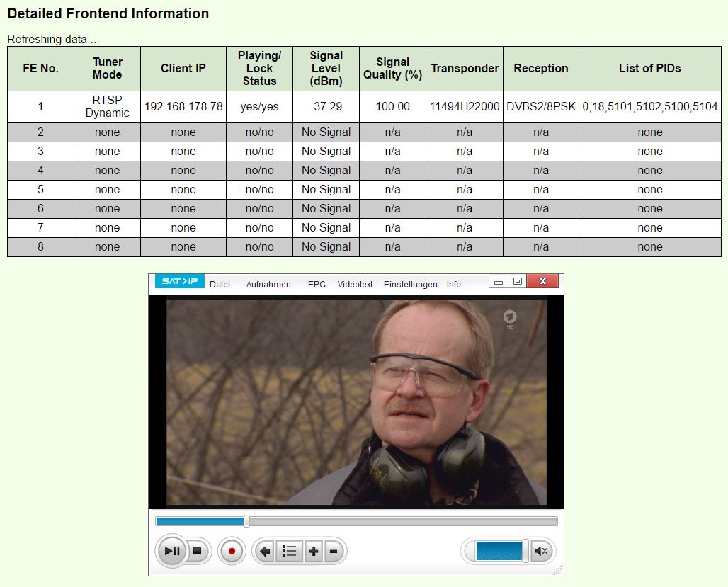Image resolution: width=728 pixels, height=587 pixels.
Task: Click 'No Signal' in frontend 2 row
Action: coord(326,132)
